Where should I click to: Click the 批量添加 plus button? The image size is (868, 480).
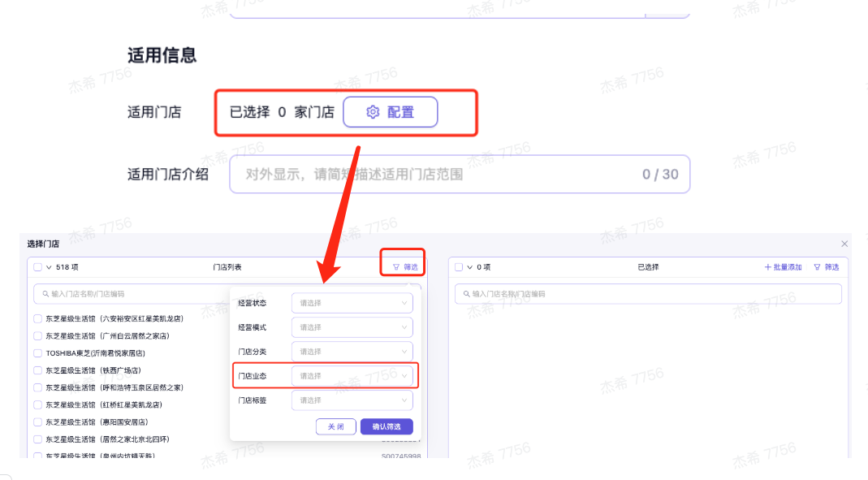pos(783,266)
